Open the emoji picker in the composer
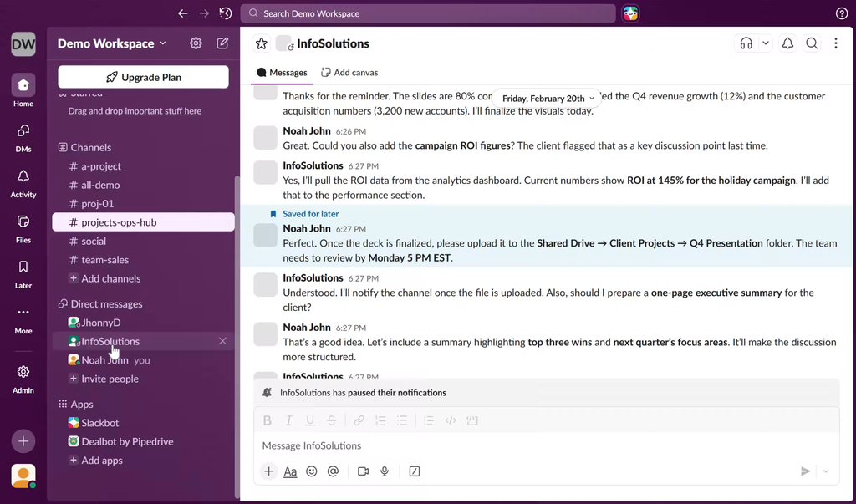 click(312, 471)
